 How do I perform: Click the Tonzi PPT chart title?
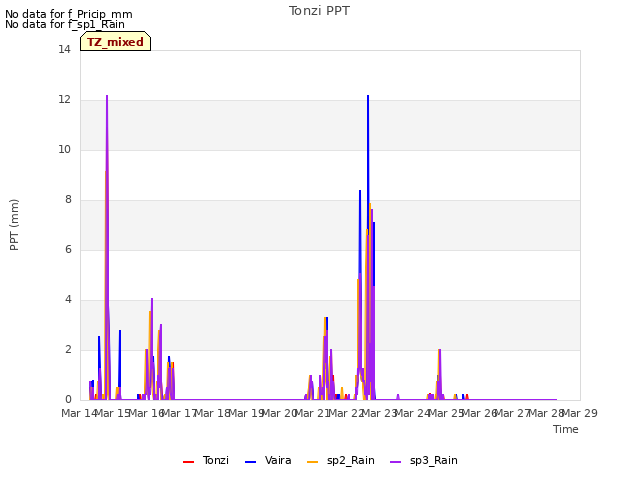[x=319, y=11]
